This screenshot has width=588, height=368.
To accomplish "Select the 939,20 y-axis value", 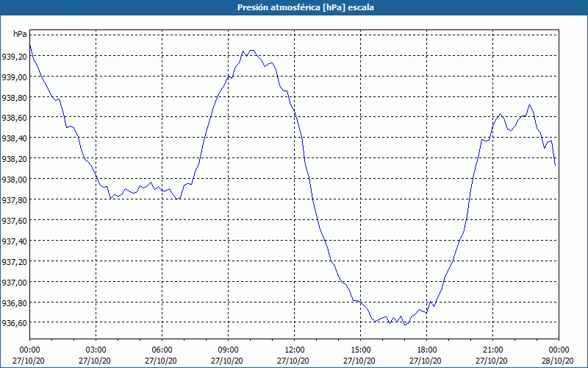I will pos(14,57).
